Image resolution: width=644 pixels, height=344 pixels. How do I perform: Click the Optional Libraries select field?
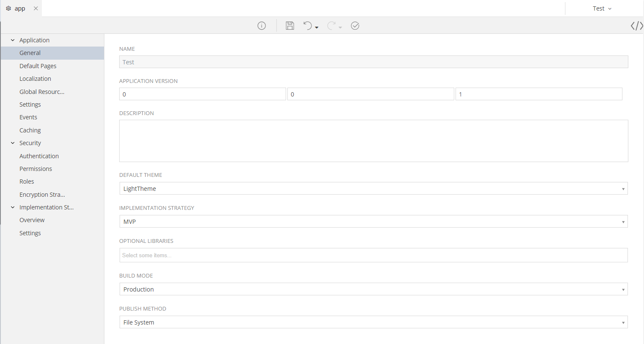(x=373, y=255)
